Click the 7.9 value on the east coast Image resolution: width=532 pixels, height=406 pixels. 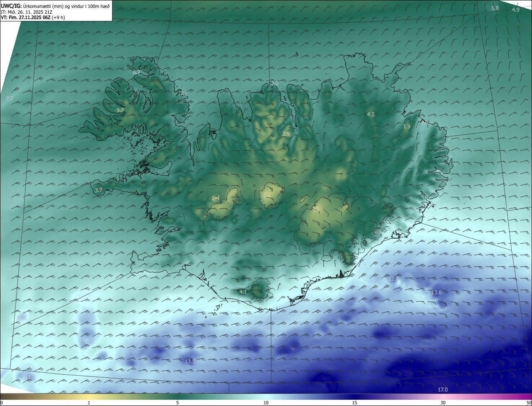point(424,122)
